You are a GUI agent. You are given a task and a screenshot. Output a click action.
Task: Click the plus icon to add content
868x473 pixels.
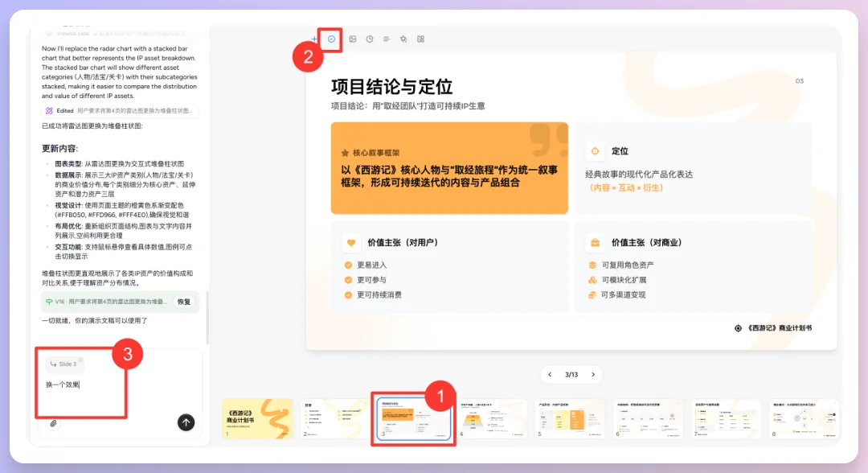[x=314, y=39]
